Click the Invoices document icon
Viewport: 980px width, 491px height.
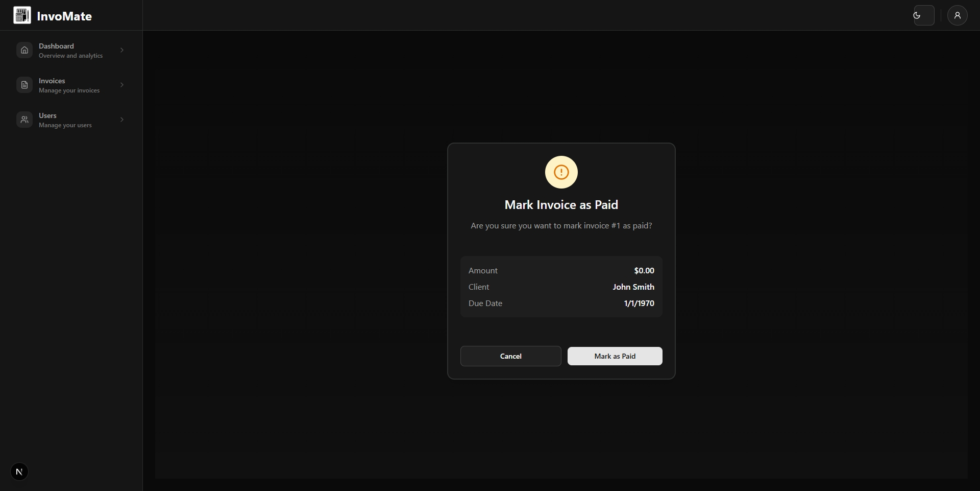coord(24,85)
